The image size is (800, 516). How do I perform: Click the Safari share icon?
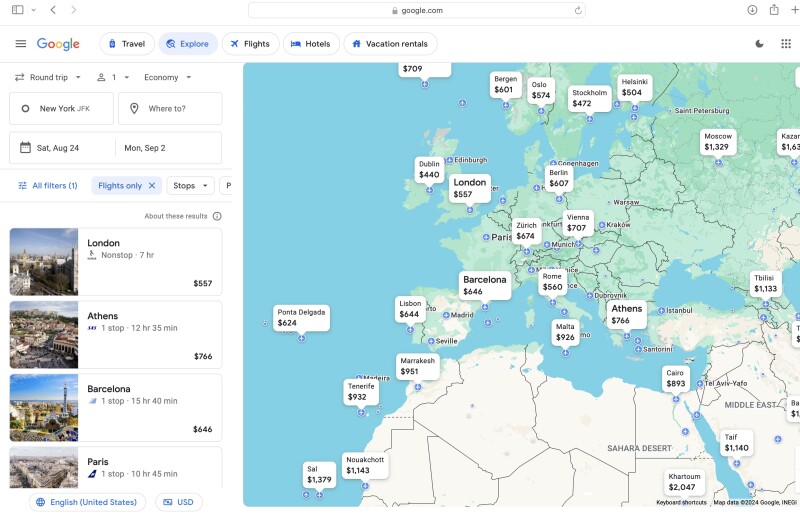tap(774, 10)
